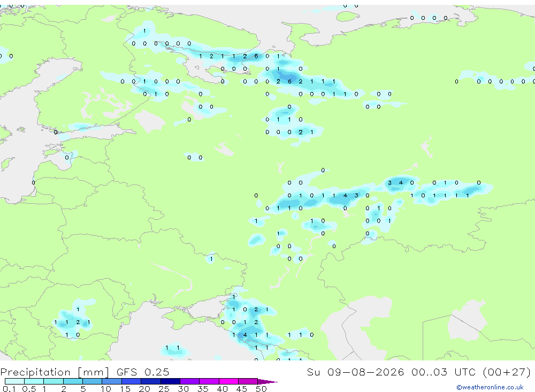Click the legend label "25"

point(164,389)
